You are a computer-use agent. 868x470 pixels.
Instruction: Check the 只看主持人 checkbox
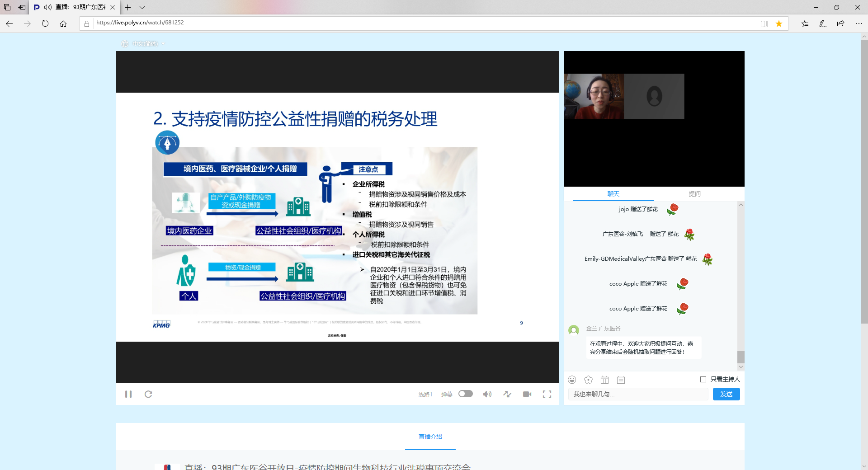tap(703, 379)
